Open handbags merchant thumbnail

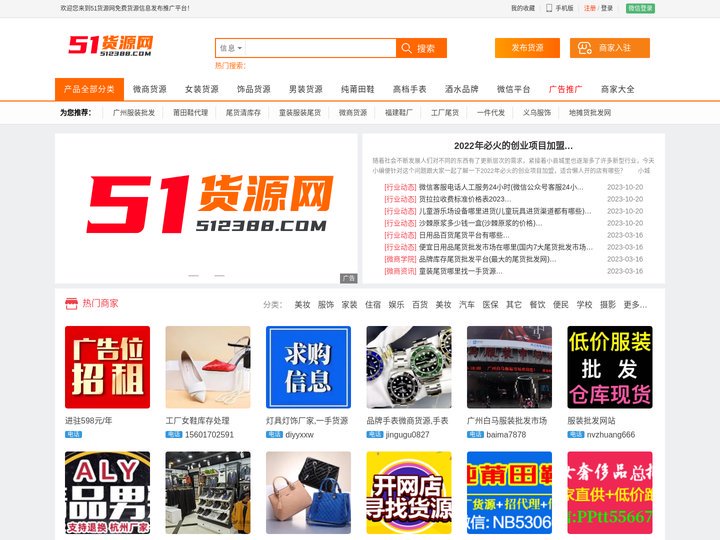309,492
